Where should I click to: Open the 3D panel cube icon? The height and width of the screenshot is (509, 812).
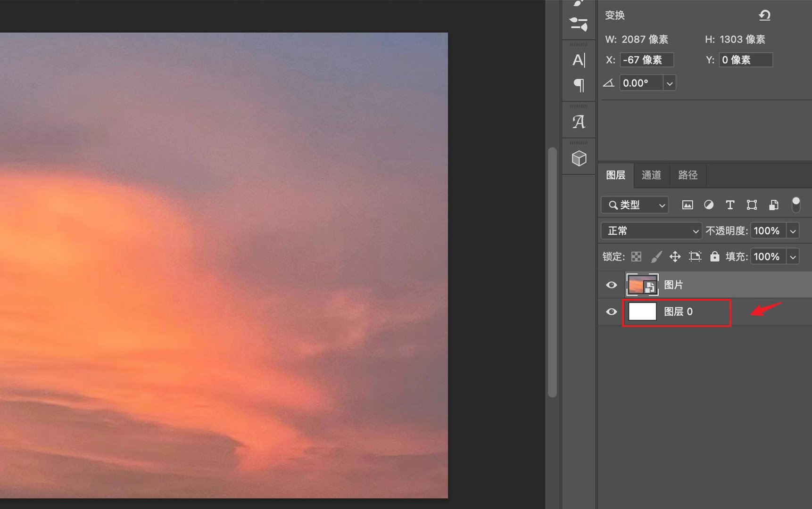point(579,158)
